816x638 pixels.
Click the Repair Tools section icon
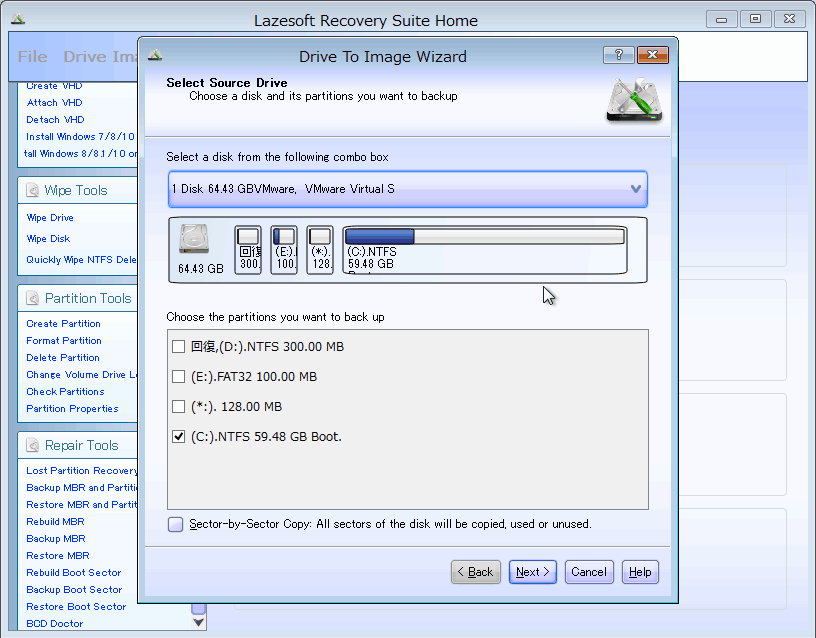32,445
